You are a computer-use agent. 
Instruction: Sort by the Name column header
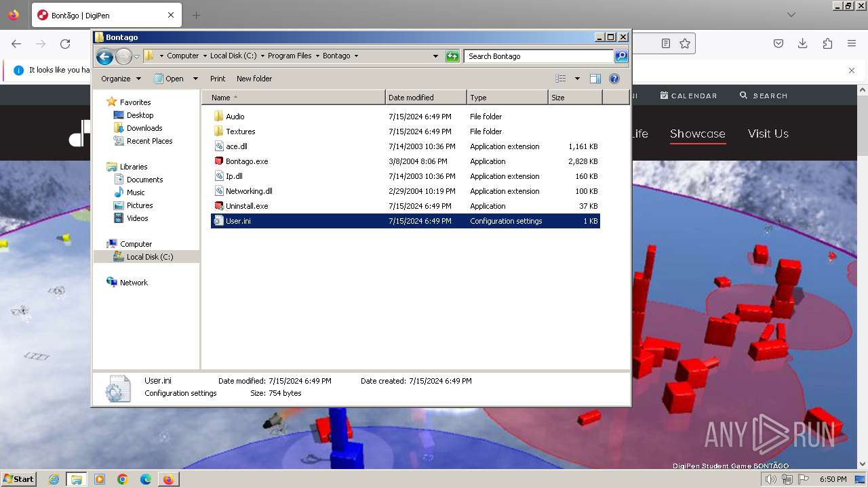pos(293,98)
